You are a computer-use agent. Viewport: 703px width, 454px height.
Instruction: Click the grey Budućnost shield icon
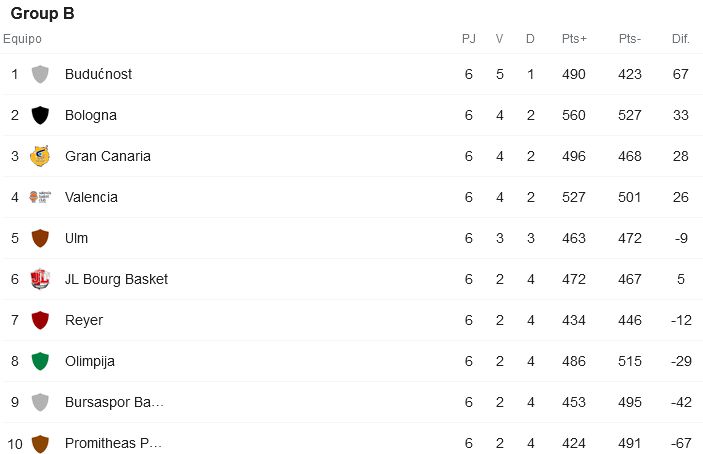(40, 74)
